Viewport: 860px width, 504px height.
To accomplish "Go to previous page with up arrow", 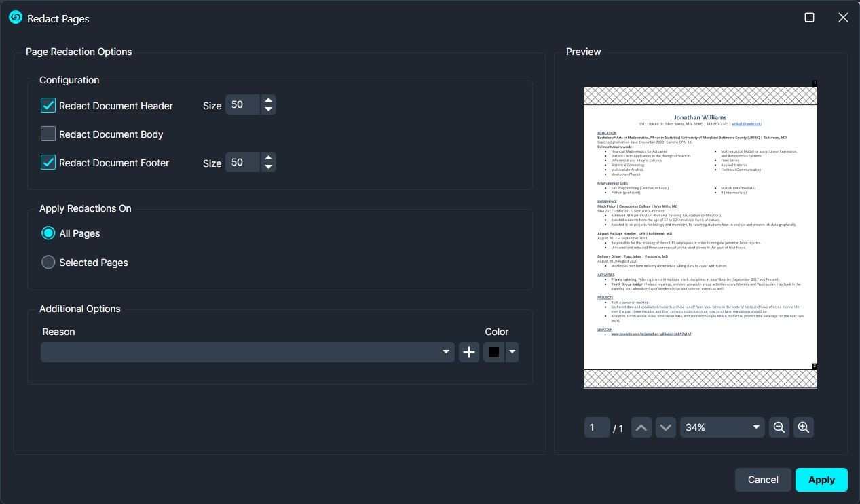I will point(641,427).
